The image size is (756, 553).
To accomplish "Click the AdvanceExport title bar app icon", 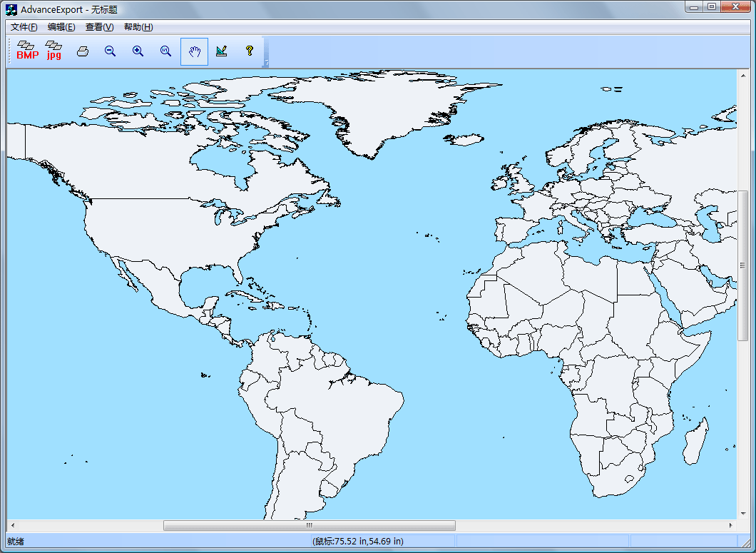I will (11, 9).
